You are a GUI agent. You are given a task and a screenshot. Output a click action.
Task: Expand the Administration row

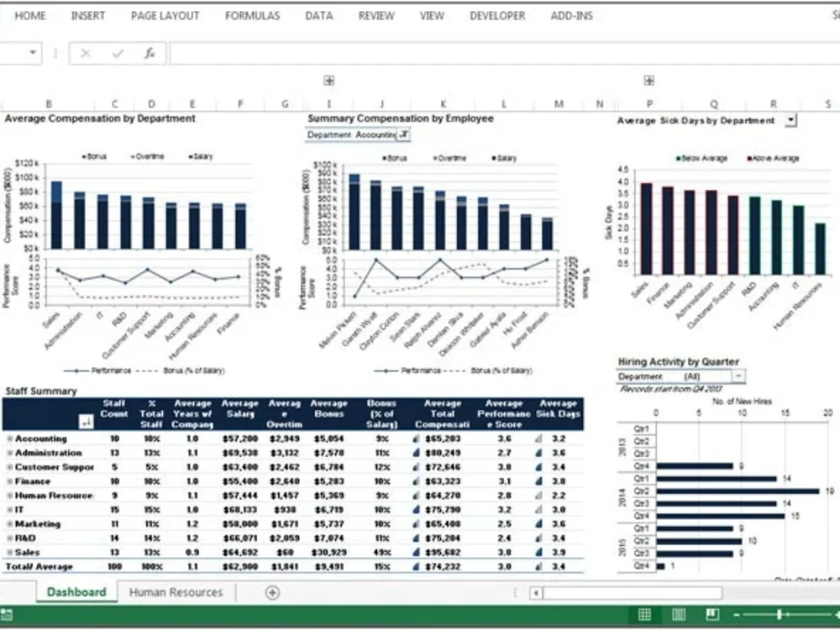pos(9,453)
